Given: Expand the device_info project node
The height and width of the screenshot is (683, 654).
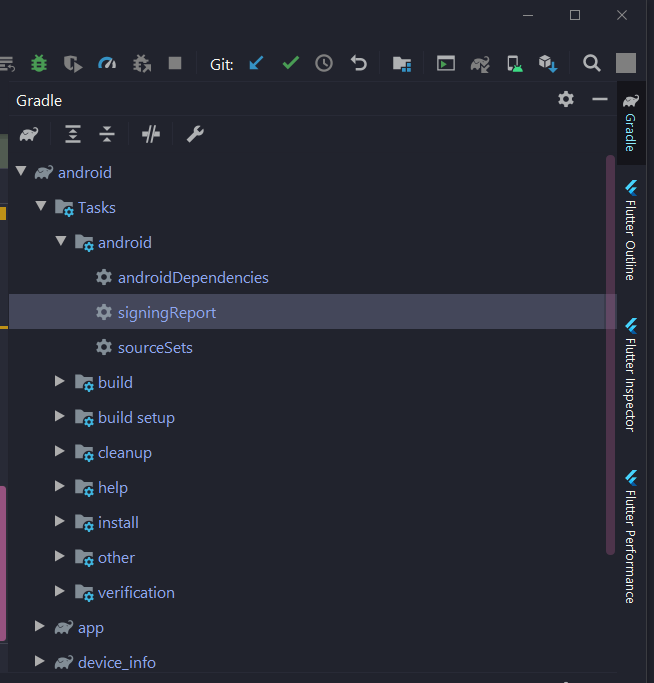Looking at the screenshot, I should 40,662.
